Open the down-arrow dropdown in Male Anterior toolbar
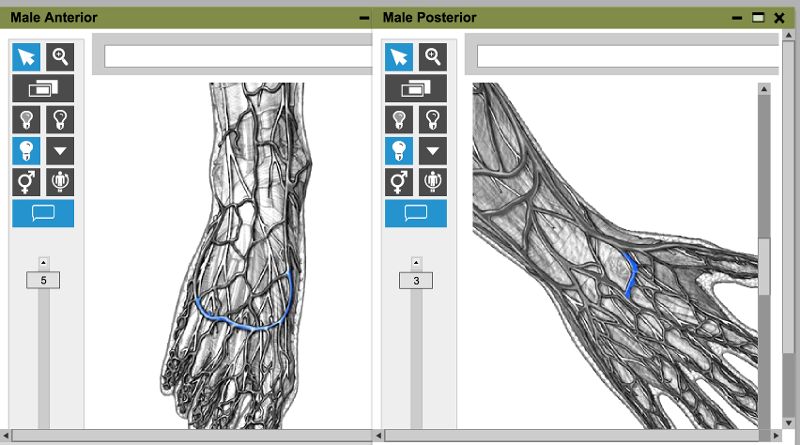The height and width of the screenshot is (445, 800). tap(60, 151)
